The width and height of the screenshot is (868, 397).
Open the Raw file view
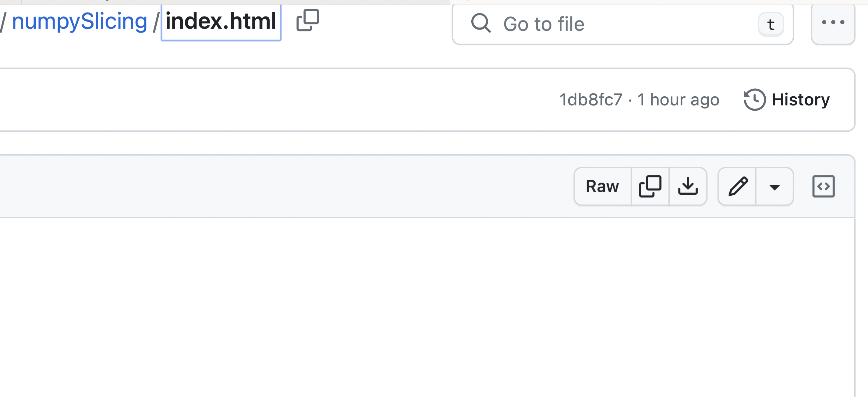click(602, 186)
